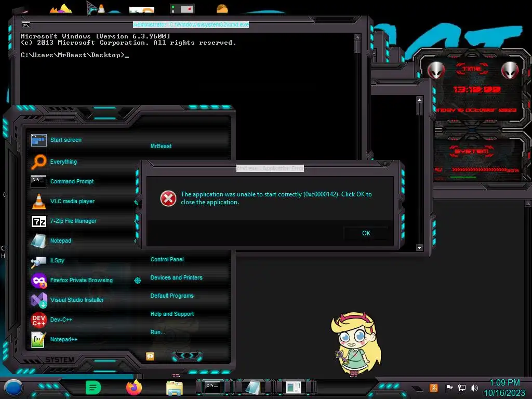This screenshot has height=399, width=532.
Task: Click the CPU usage meter bar on gadget
Action: (480, 170)
